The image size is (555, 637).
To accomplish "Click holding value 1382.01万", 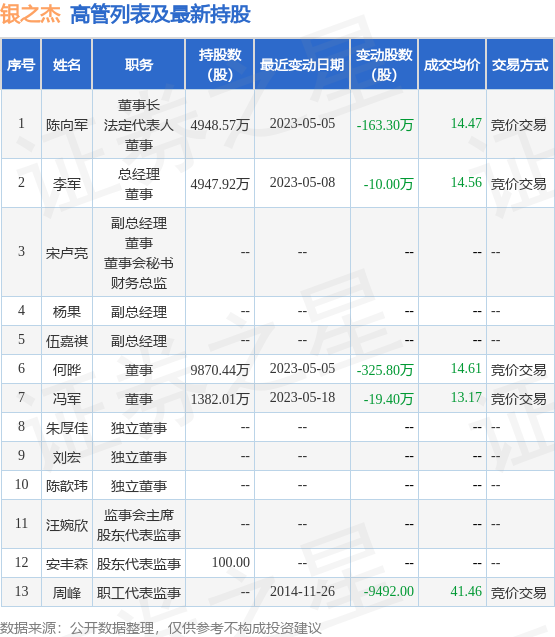I will click(219, 399).
